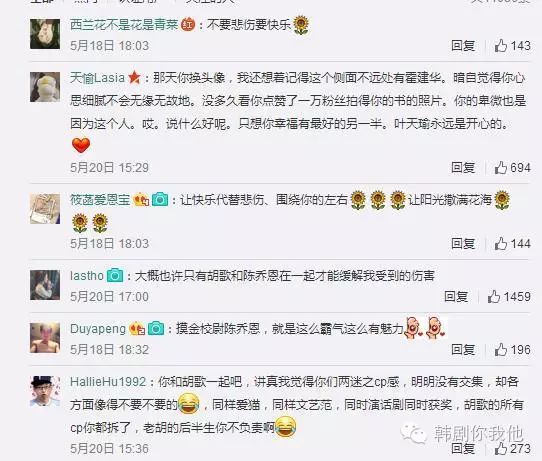This screenshot has height=461, width=542.
Task: Click camera badge next to Duyapeng
Action: 156,328
